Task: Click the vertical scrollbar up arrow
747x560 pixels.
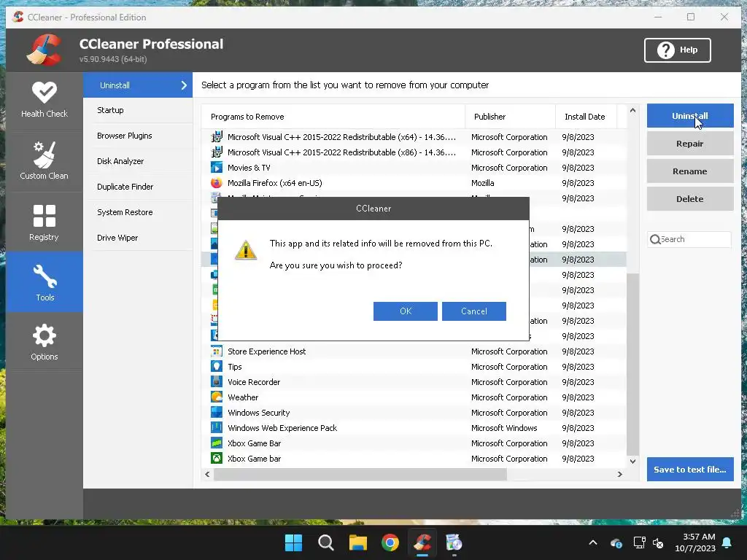Action: coord(632,111)
